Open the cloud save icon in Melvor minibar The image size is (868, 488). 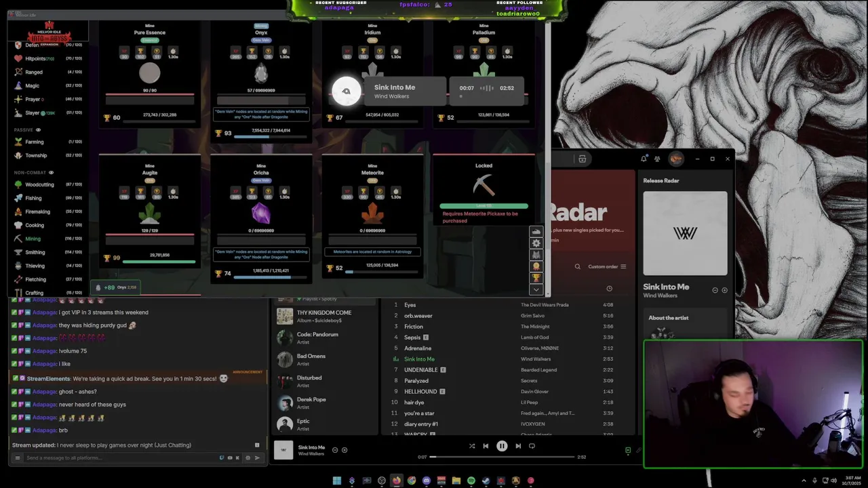tap(536, 232)
